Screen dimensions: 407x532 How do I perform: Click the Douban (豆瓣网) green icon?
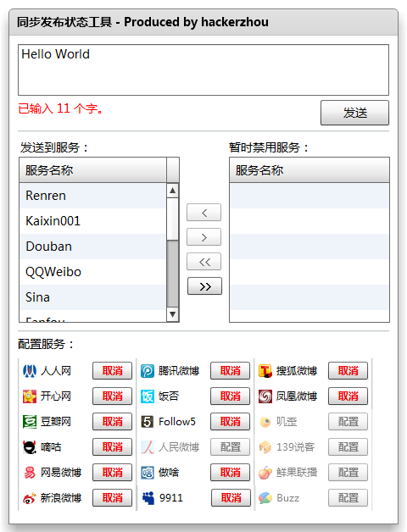(30, 422)
